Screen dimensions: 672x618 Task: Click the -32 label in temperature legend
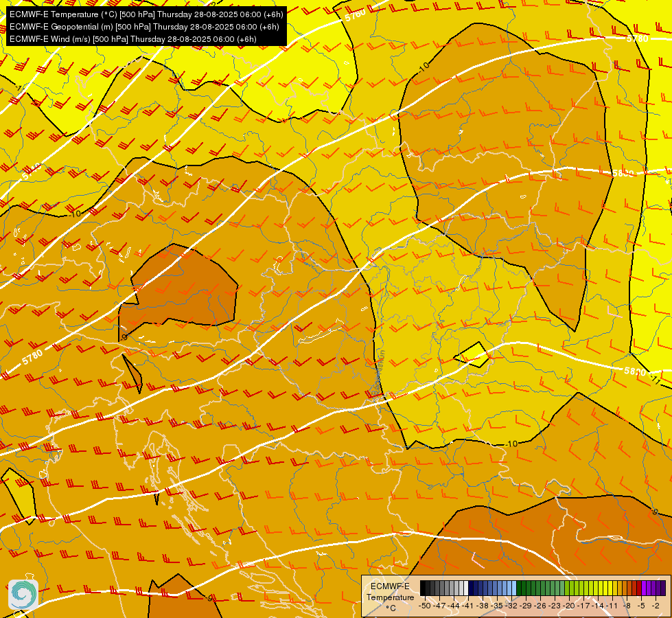(x=511, y=606)
